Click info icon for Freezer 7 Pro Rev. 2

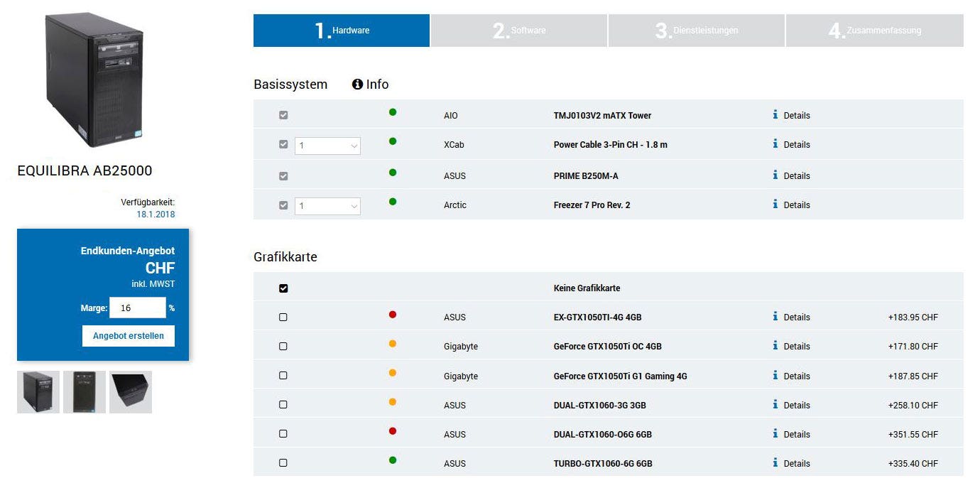click(775, 204)
